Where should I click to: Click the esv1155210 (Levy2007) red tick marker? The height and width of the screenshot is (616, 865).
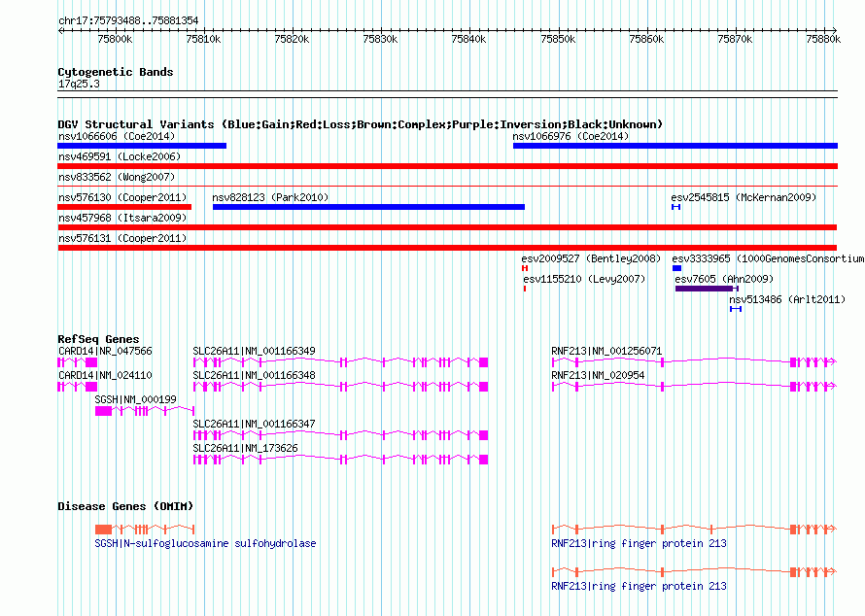(x=525, y=289)
